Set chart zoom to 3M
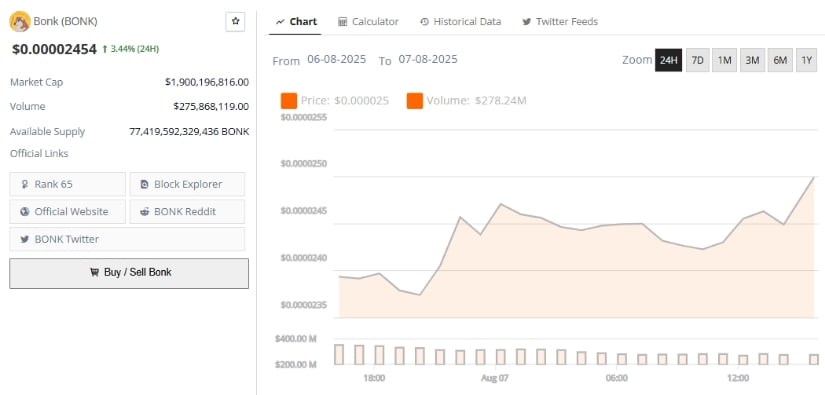The width and height of the screenshot is (825, 395). point(752,60)
